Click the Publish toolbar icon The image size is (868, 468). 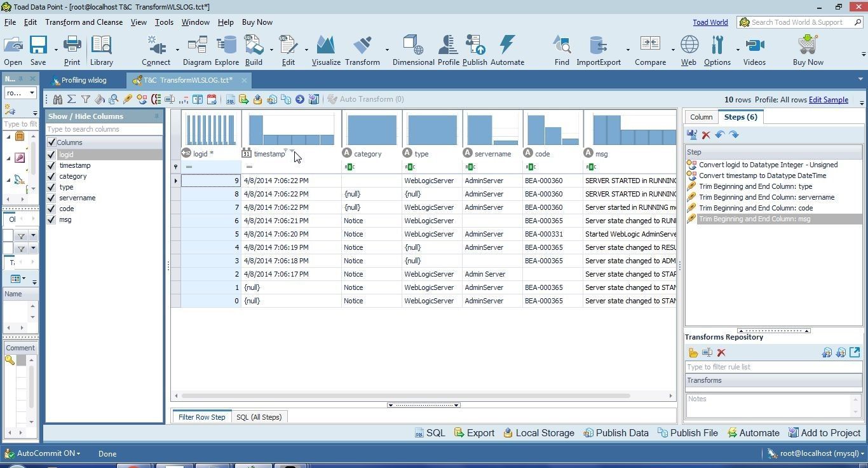tap(475, 50)
